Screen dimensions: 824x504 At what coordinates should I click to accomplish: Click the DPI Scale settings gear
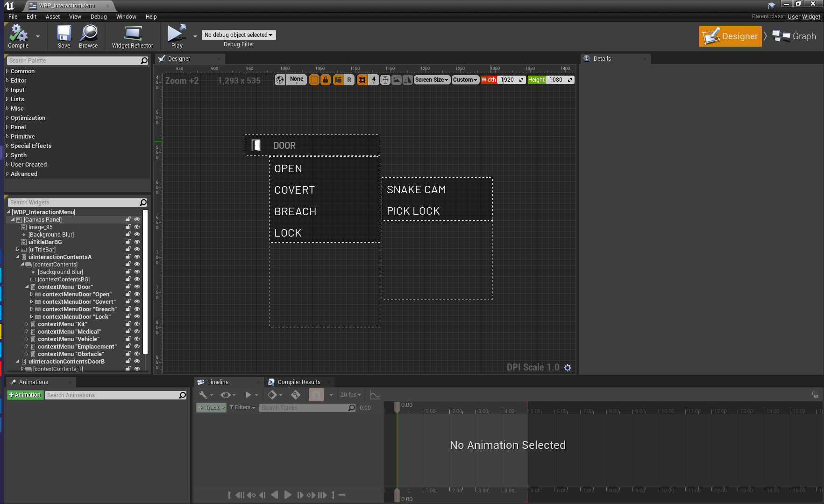568,368
